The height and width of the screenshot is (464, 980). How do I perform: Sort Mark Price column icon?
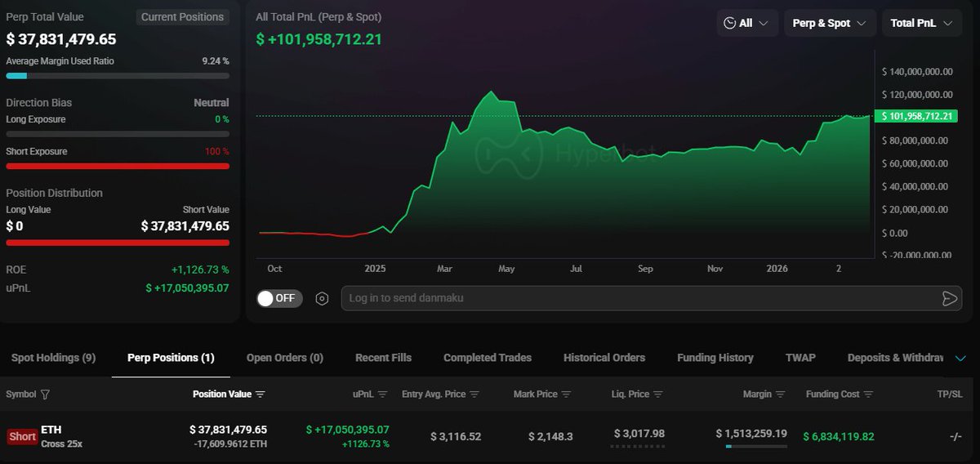[x=567, y=395]
